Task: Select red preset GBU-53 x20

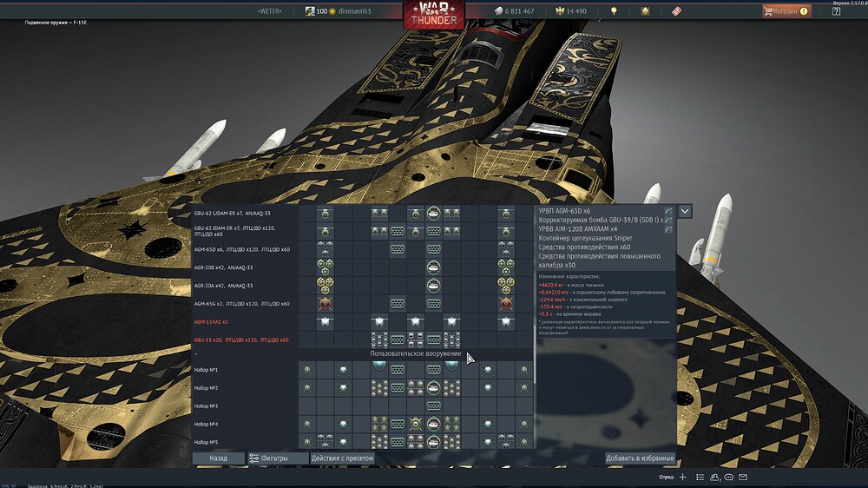Action: 241,340
